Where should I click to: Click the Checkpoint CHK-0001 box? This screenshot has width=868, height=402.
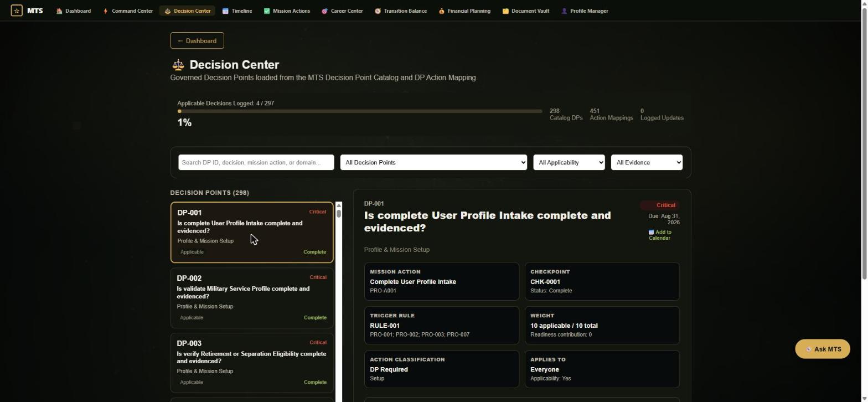602,281
